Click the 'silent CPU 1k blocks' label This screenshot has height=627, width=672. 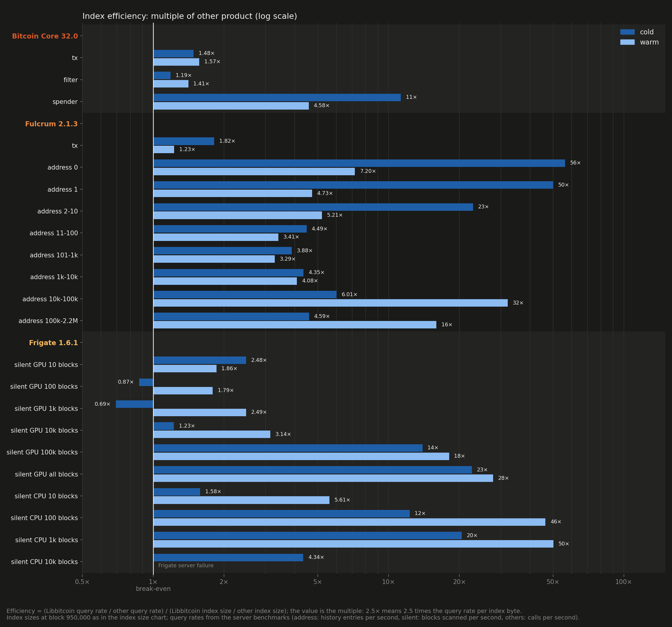(47, 540)
